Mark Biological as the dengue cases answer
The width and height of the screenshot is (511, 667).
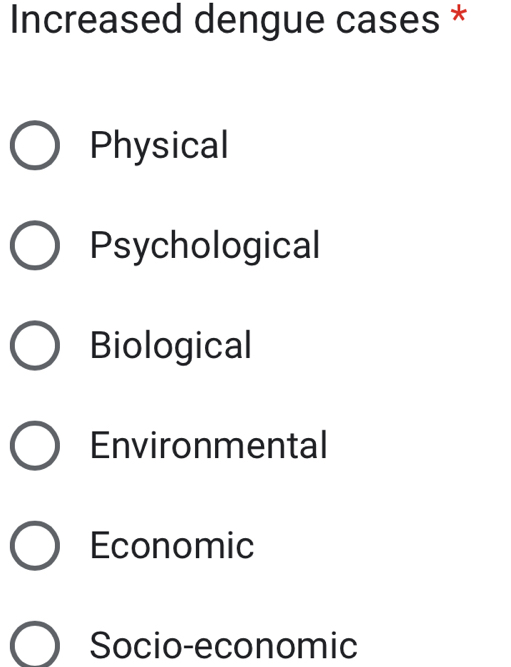click(35, 345)
